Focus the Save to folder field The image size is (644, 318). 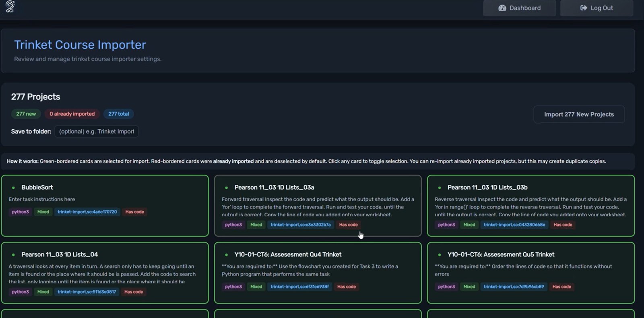click(97, 131)
